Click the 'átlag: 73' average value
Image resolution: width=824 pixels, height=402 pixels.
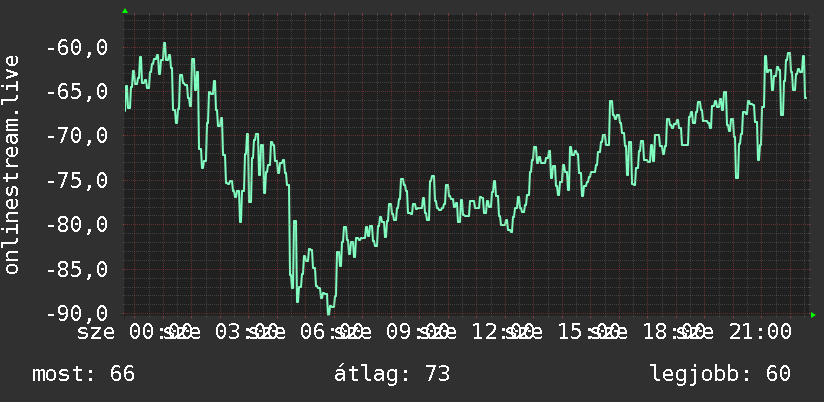[392, 374]
